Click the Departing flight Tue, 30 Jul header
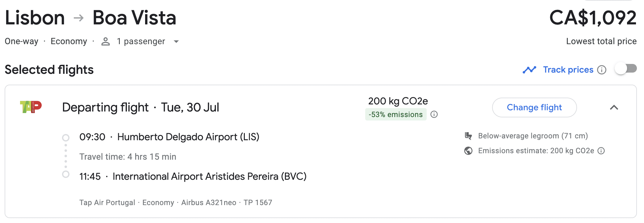Viewport: 644px width, 223px height. [140, 107]
